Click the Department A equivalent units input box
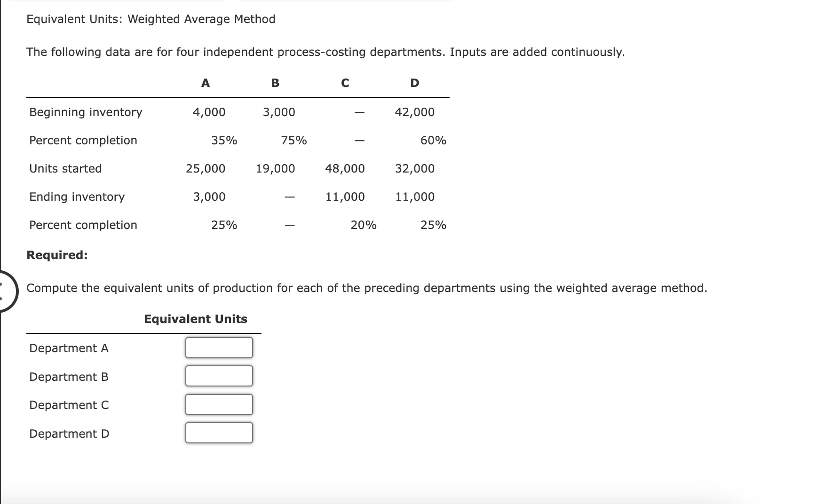The width and height of the screenshot is (824, 504). tap(218, 348)
